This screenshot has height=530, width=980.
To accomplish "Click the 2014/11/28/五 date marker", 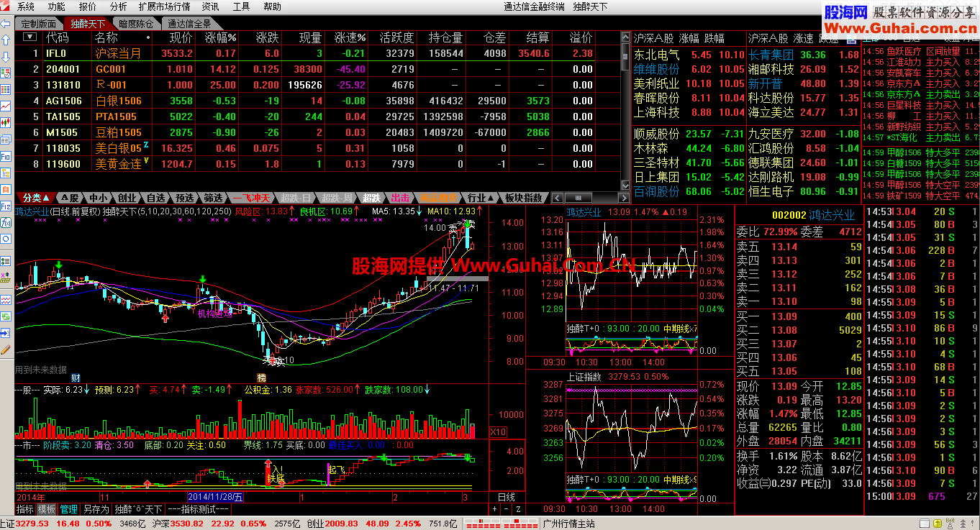I will click(x=216, y=497).
